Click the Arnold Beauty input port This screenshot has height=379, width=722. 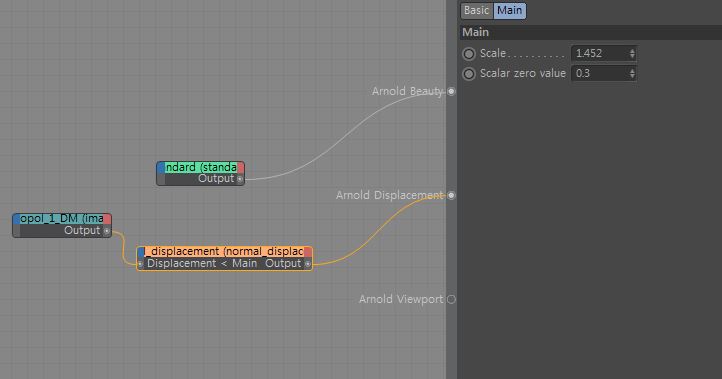pos(451,92)
